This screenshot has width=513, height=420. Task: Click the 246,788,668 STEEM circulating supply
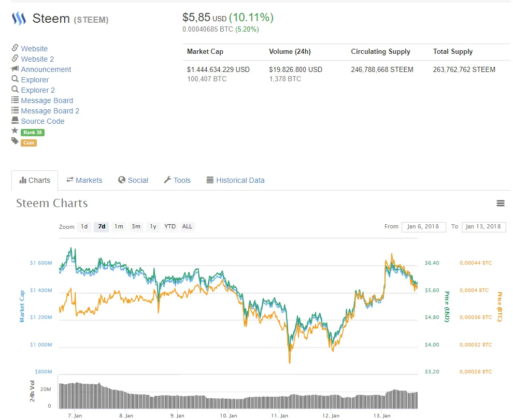pos(382,70)
